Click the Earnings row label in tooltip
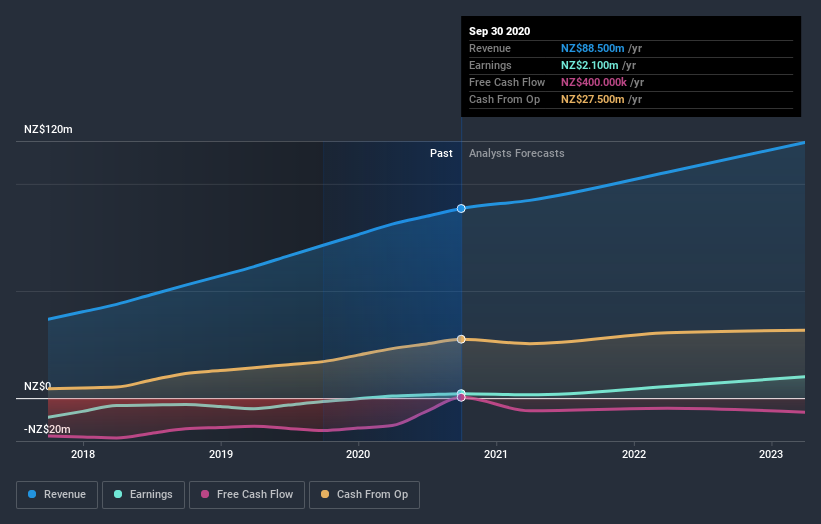The height and width of the screenshot is (524, 821). point(490,65)
